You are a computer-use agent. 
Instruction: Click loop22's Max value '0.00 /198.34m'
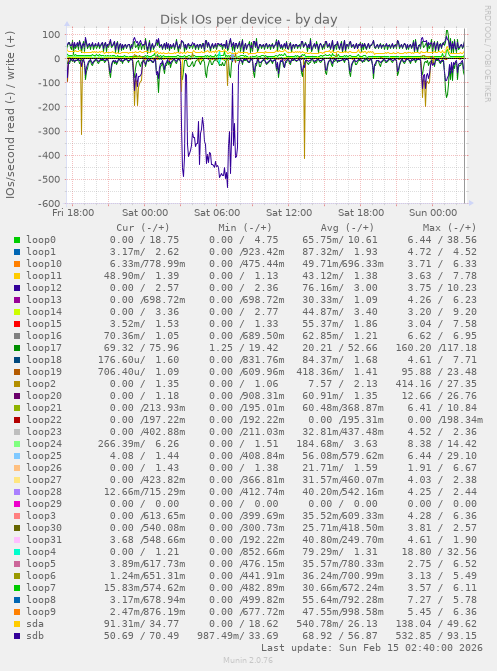coord(445,420)
